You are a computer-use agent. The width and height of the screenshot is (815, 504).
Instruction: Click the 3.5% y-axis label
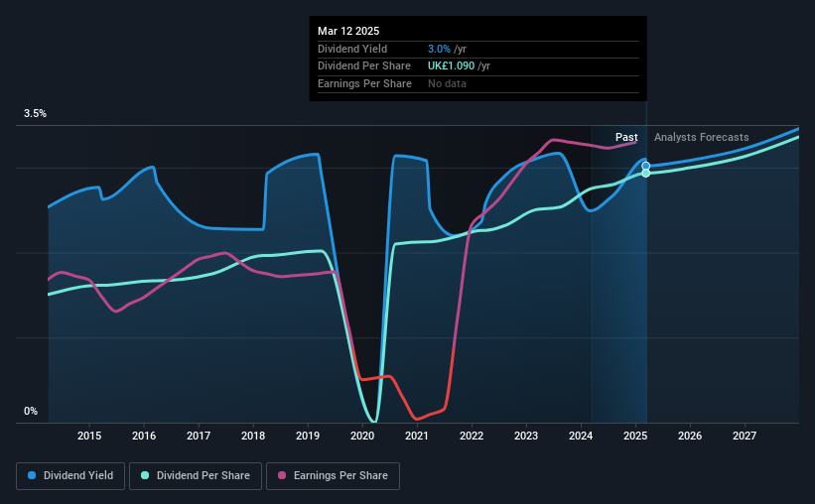(35, 113)
